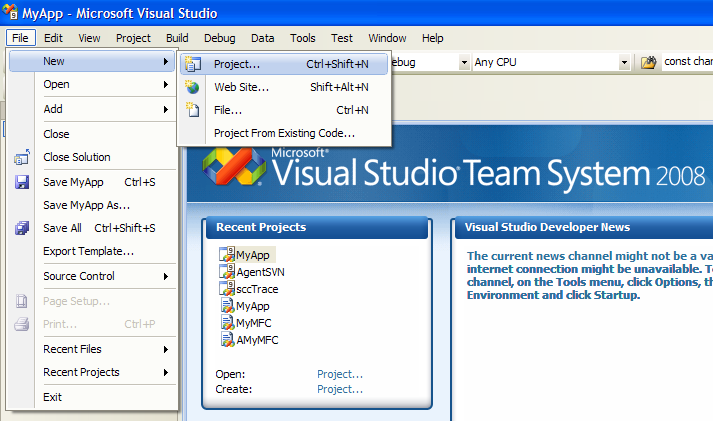Screen dimensions: 713x421
Task: Select Project From Existing Code...
Action: (284, 133)
